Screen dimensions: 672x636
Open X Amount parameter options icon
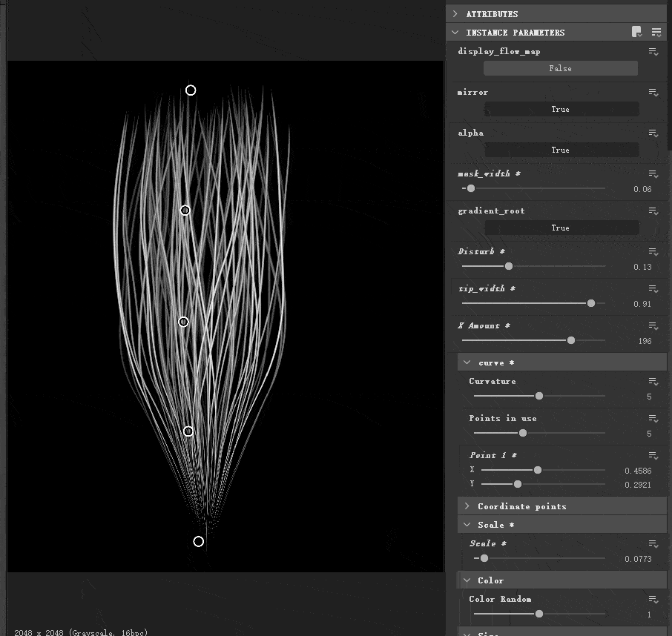pos(653,326)
